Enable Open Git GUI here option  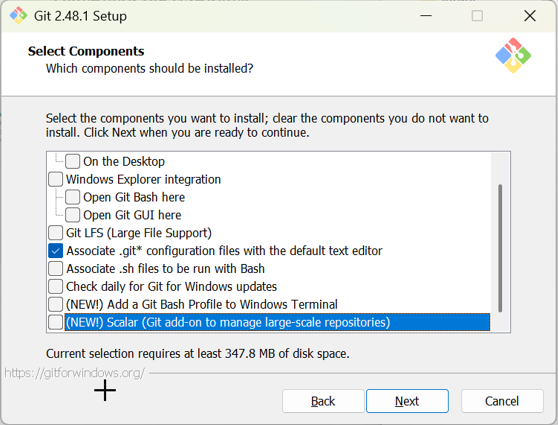tap(73, 215)
